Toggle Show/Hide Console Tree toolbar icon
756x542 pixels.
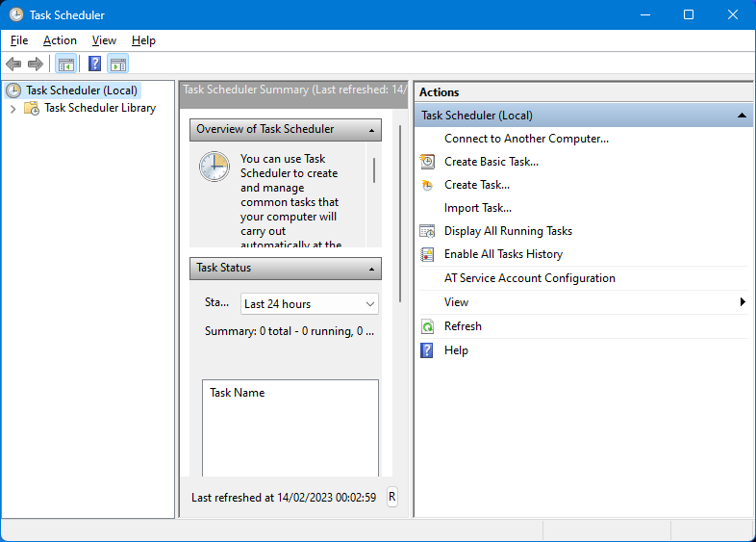tap(65, 65)
